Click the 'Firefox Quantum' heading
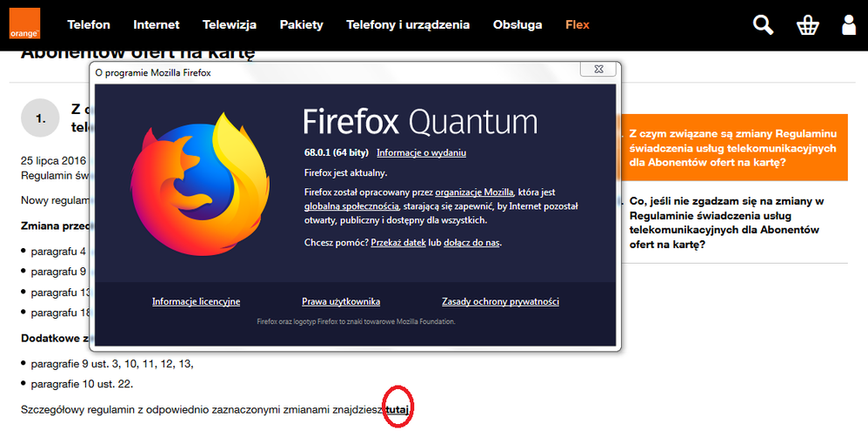Image resolution: width=868 pixels, height=431 pixels. click(420, 121)
